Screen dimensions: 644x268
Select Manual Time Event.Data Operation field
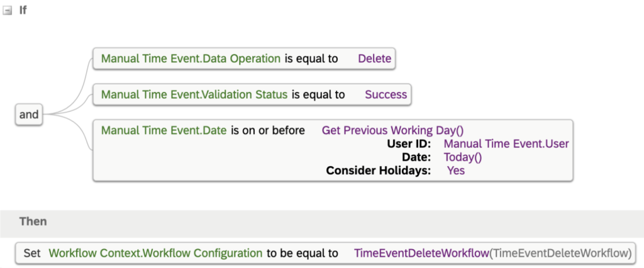191,59
